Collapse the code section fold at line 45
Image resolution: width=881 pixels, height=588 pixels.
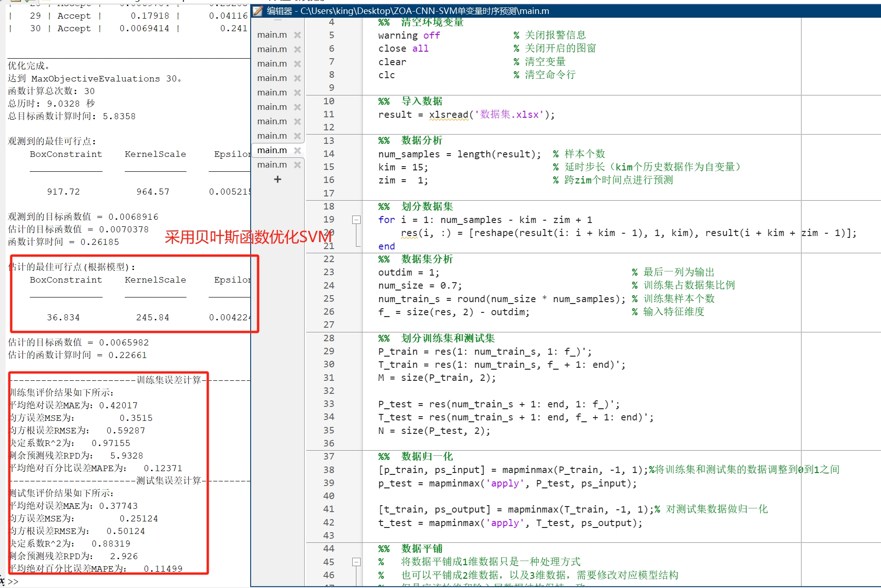point(356,561)
